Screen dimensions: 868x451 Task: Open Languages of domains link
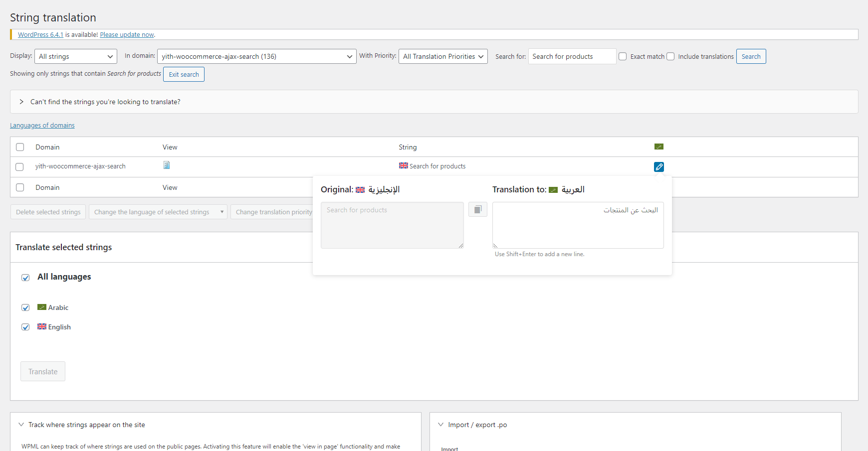42,125
